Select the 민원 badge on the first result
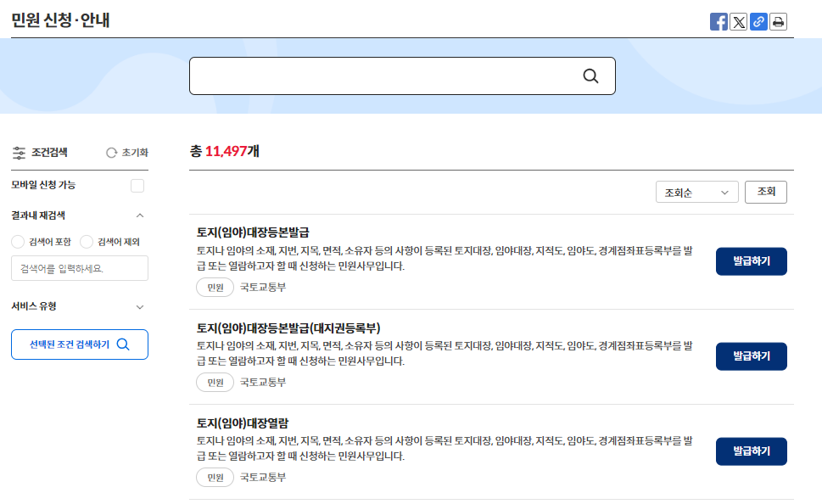This screenshot has width=822, height=504. 215,287
